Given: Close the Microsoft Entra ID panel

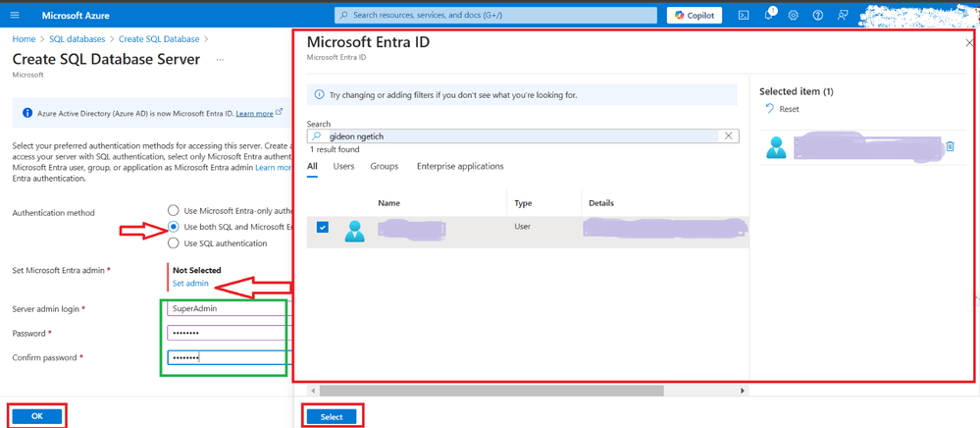Looking at the screenshot, I should pyautogui.click(x=969, y=43).
